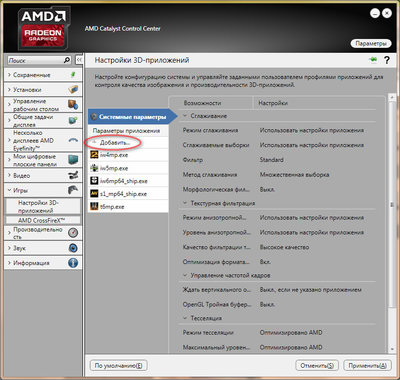Change Фильтр Standard setting value

(x=271, y=160)
